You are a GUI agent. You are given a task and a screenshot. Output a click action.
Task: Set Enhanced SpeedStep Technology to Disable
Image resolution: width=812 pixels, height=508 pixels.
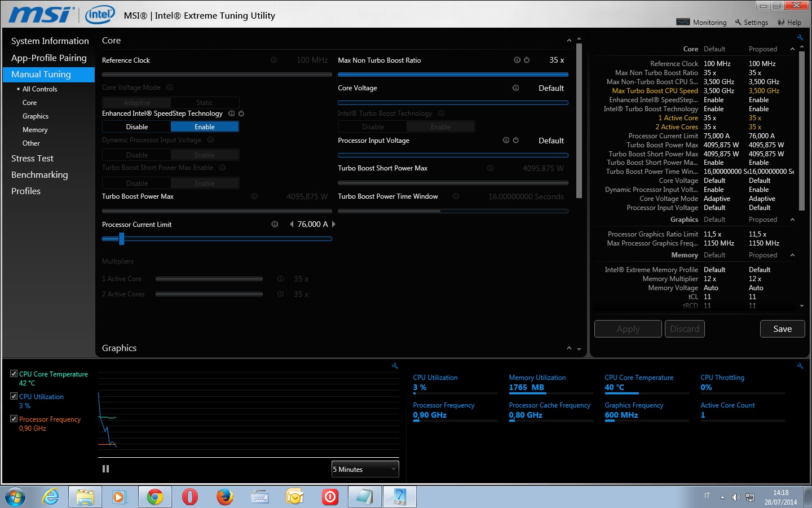[x=137, y=127]
